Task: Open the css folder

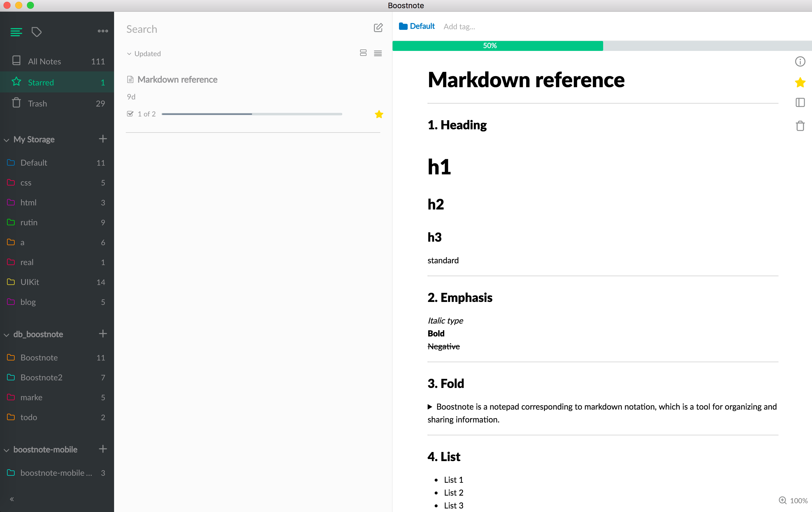Action: point(57,183)
